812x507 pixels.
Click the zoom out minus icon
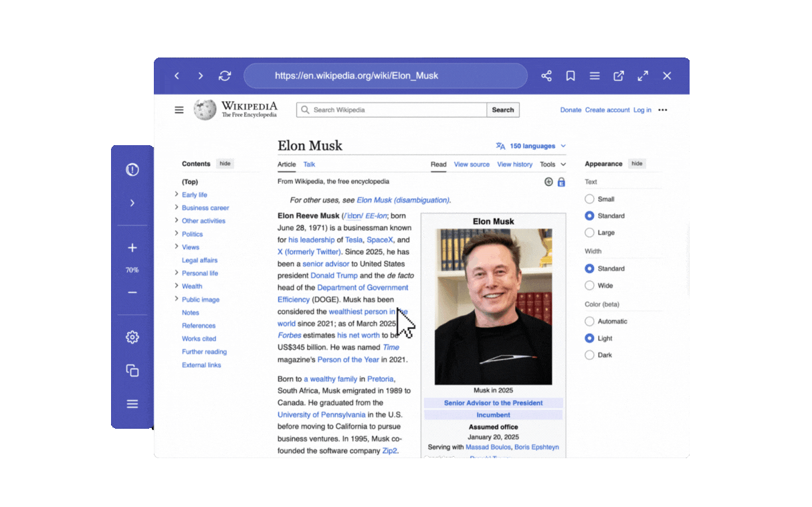(x=132, y=292)
